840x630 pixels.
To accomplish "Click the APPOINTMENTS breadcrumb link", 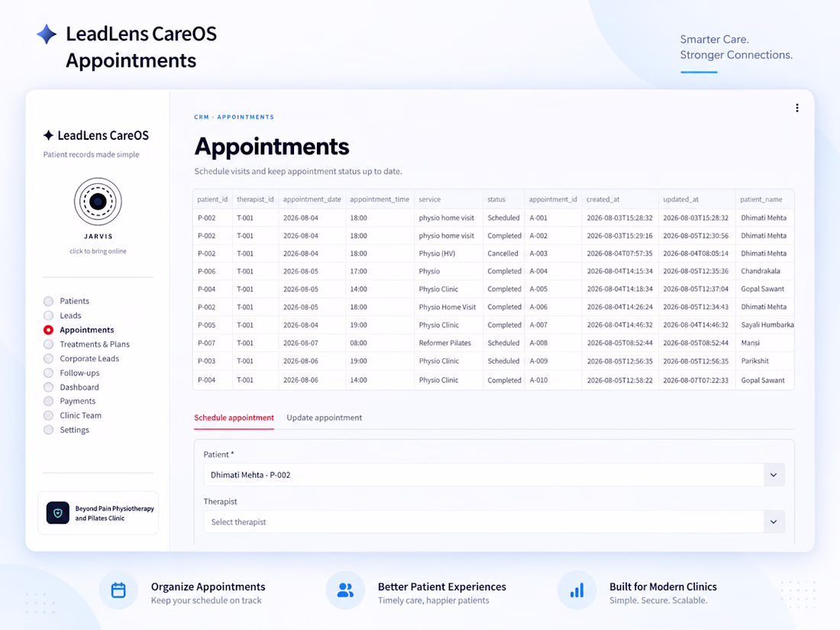I will coord(245,117).
